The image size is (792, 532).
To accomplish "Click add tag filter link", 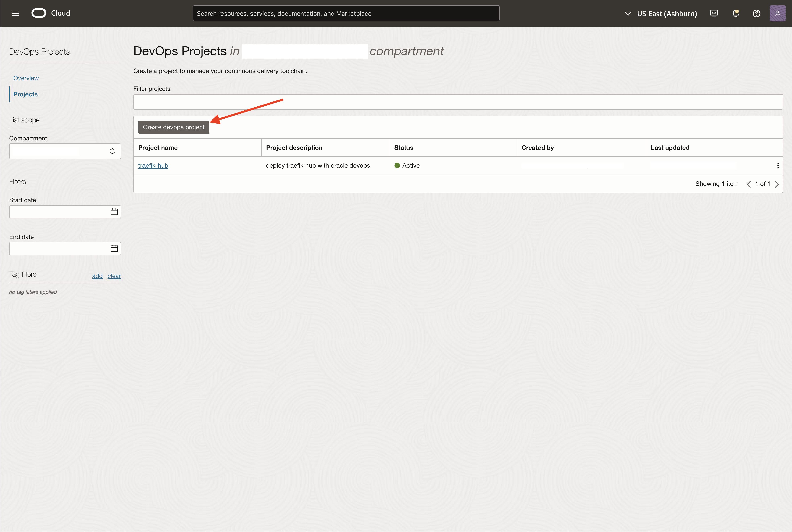I will pyautogui.click(x=97, y=276).
